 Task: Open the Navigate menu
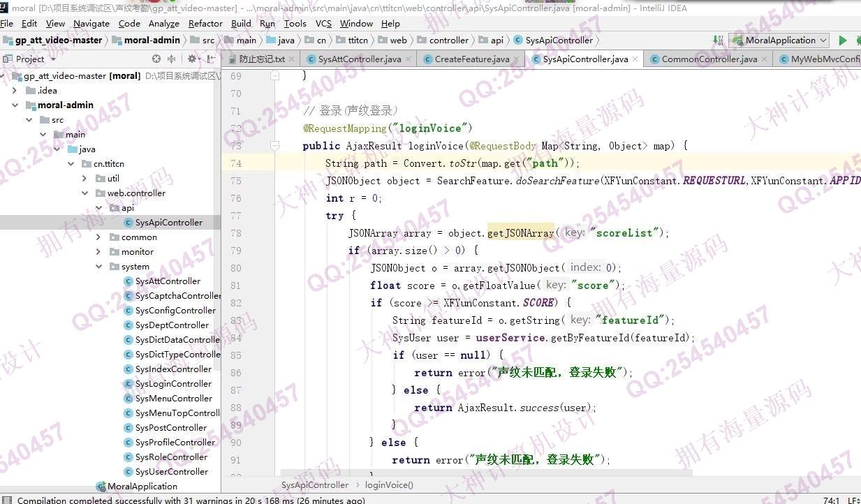coord(91,23)
